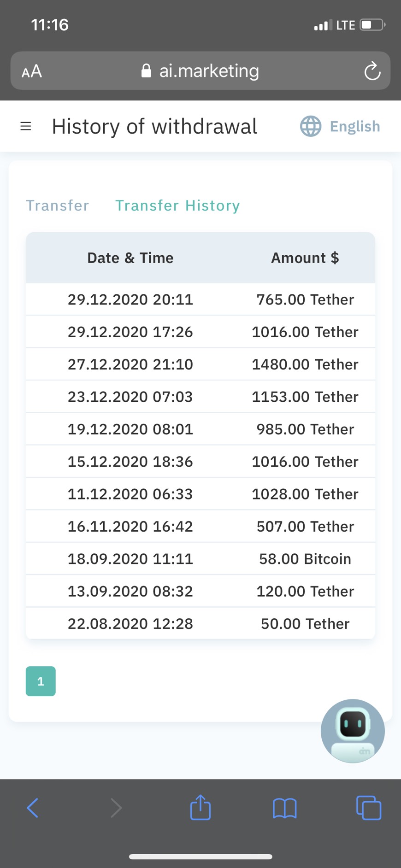Image resolution: width=401 pixels, height=868 pixels.
Task: Click the Date & Time column header
Action: pos(130,258)
